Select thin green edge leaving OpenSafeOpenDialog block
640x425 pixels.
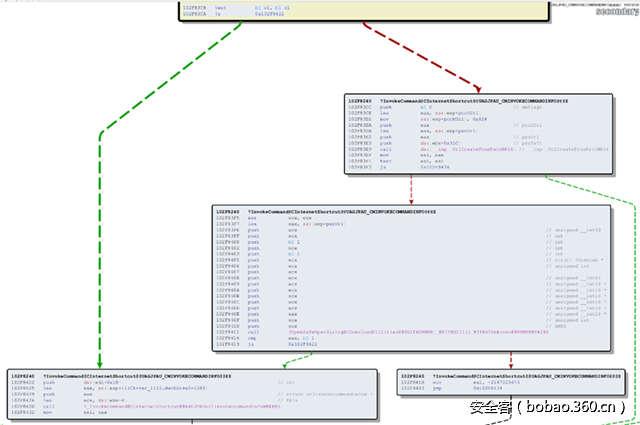297,360
